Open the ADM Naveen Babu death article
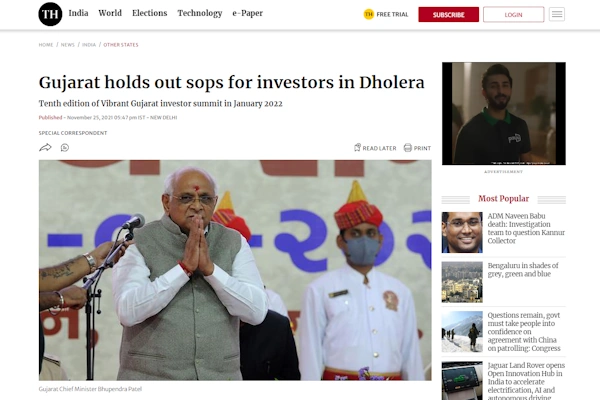This screenshot has width=600, height=400. [x=526, y=228]
